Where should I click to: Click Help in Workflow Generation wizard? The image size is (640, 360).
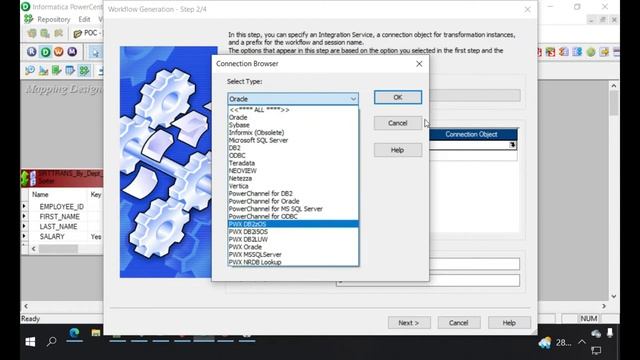pos(509,322)
